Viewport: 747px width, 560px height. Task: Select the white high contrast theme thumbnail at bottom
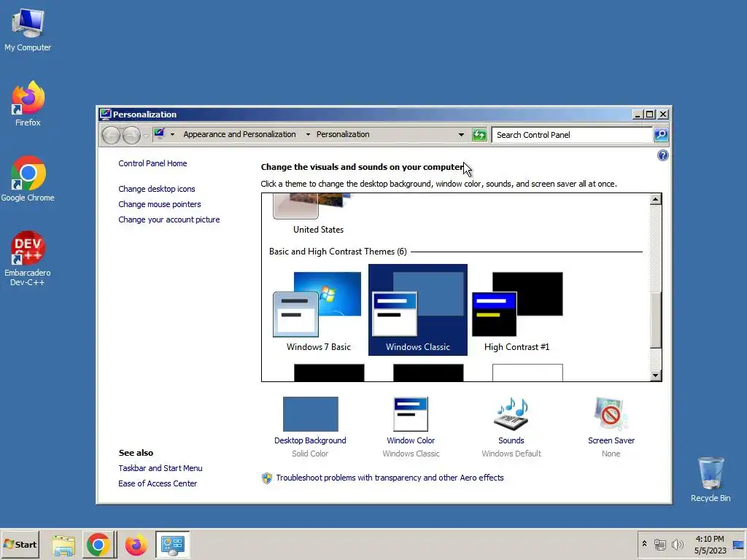point(527,373)
